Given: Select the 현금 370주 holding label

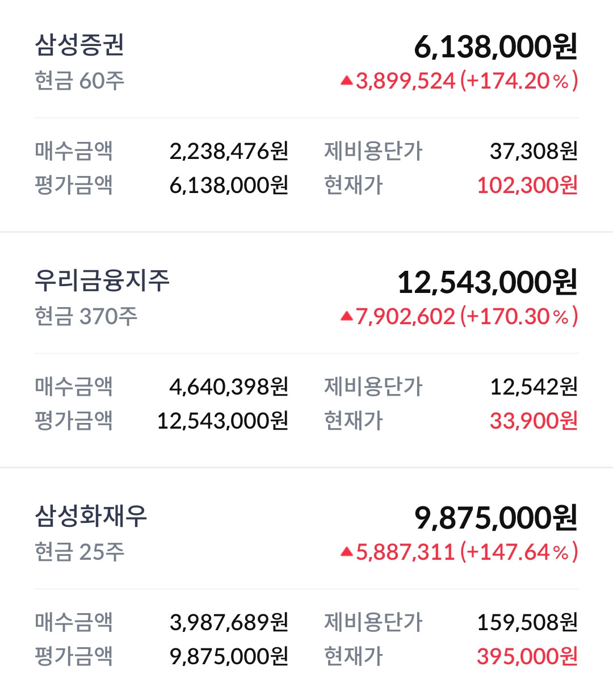Looking at the screenshot, I should pos(86,316).
